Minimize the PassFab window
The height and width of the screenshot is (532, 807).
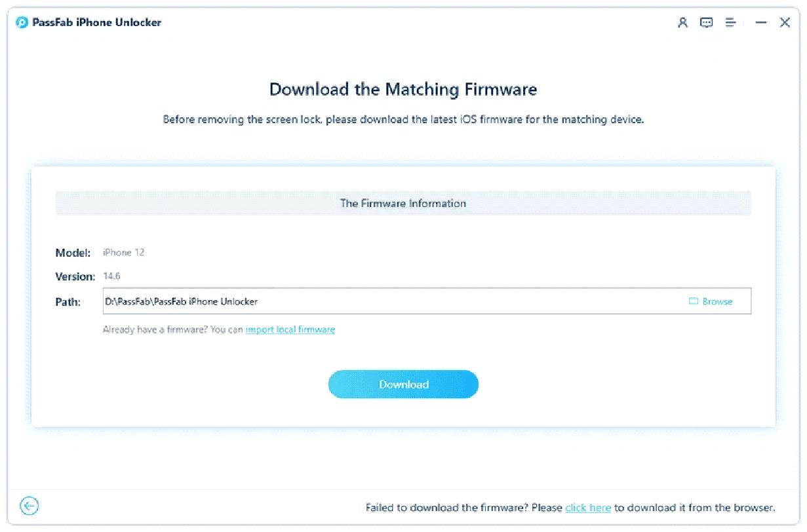(x=760, y=22)
